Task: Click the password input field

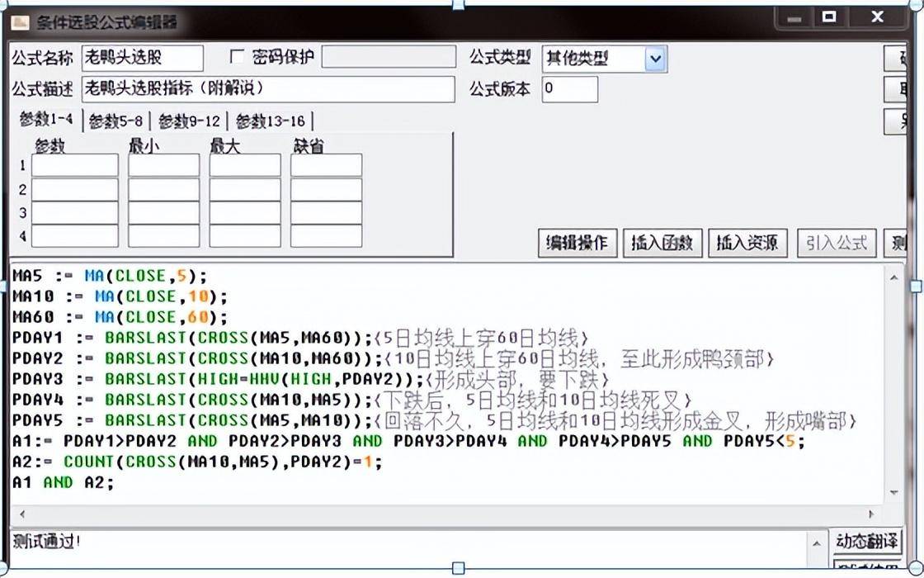Action: click(389, 57)
